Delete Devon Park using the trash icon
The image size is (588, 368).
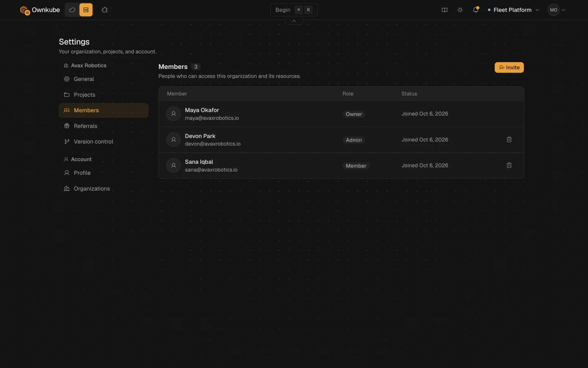coord(509,139)
